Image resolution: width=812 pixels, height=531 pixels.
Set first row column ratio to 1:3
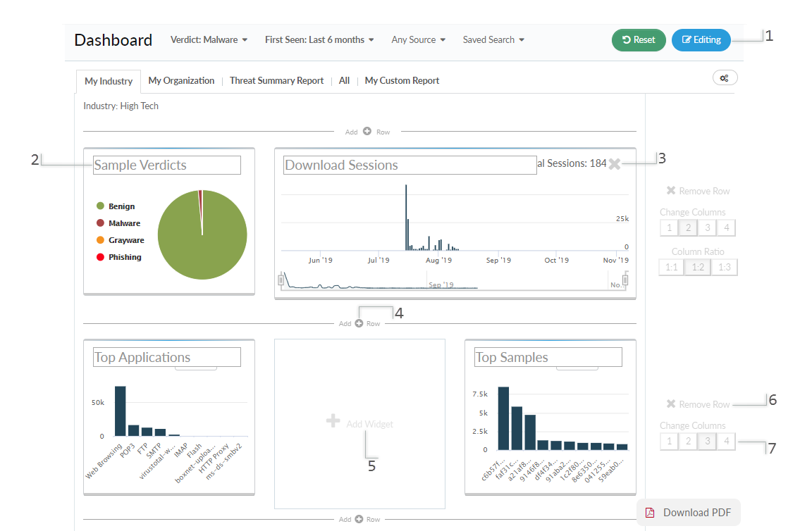click(725, 268)
